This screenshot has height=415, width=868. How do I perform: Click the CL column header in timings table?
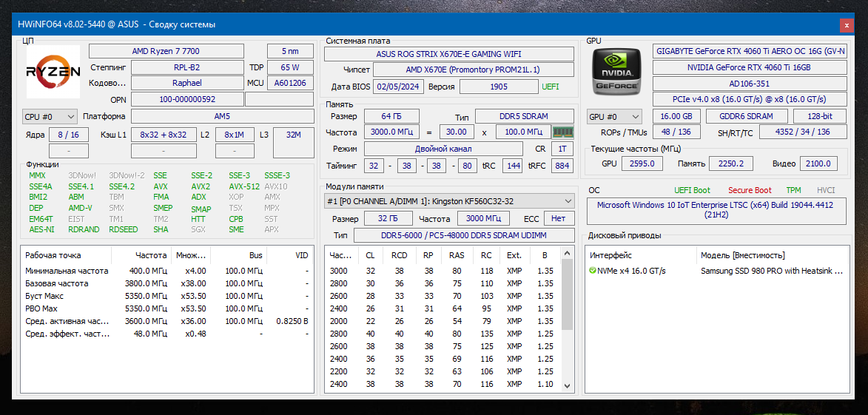click(370, 255)
